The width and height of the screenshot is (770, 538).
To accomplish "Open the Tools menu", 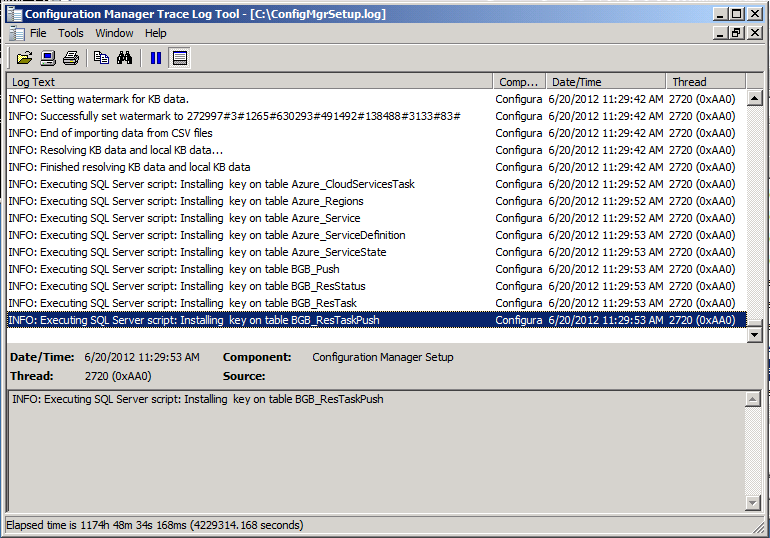I will point(71,33).
